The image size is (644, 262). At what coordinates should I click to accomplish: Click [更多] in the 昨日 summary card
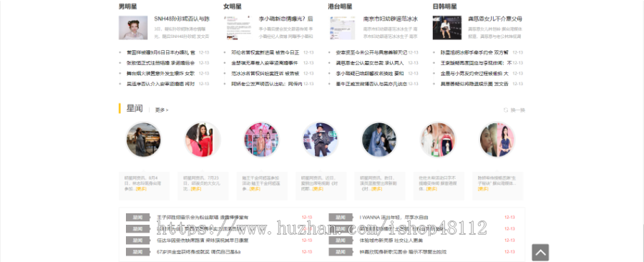click(x=376, y=189)
